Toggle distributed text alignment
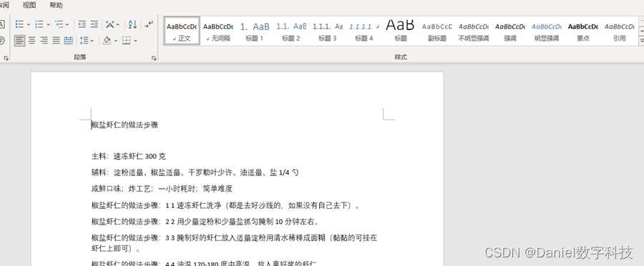 [69, 40]
